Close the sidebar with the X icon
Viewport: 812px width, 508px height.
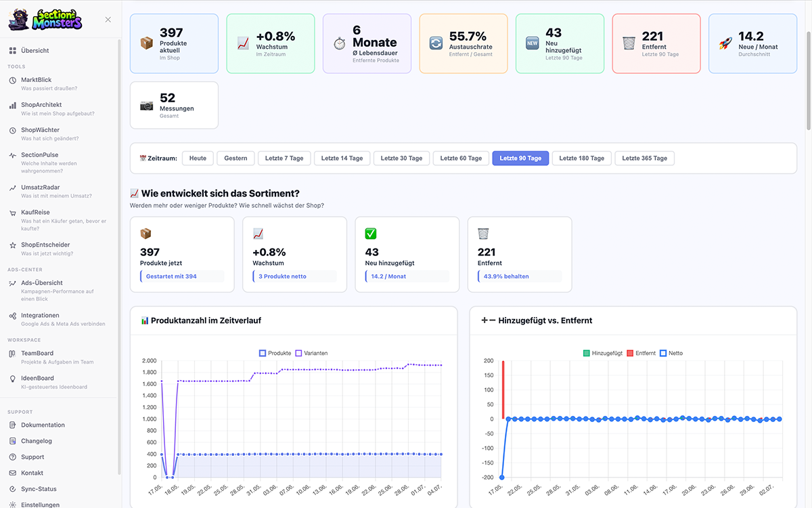point(108,20)
